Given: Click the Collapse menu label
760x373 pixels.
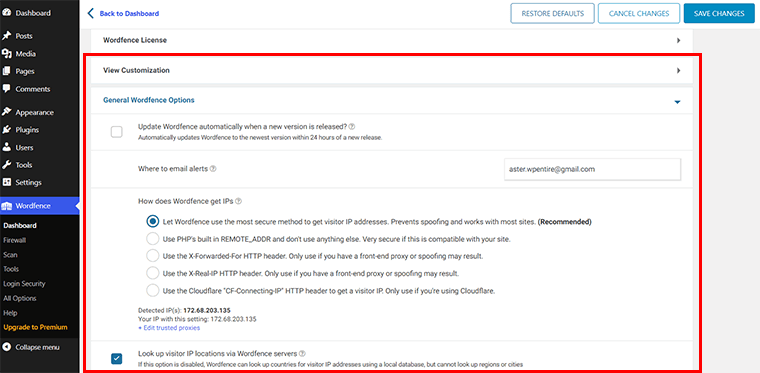Looking at the screenshot, I should point(37,347).
